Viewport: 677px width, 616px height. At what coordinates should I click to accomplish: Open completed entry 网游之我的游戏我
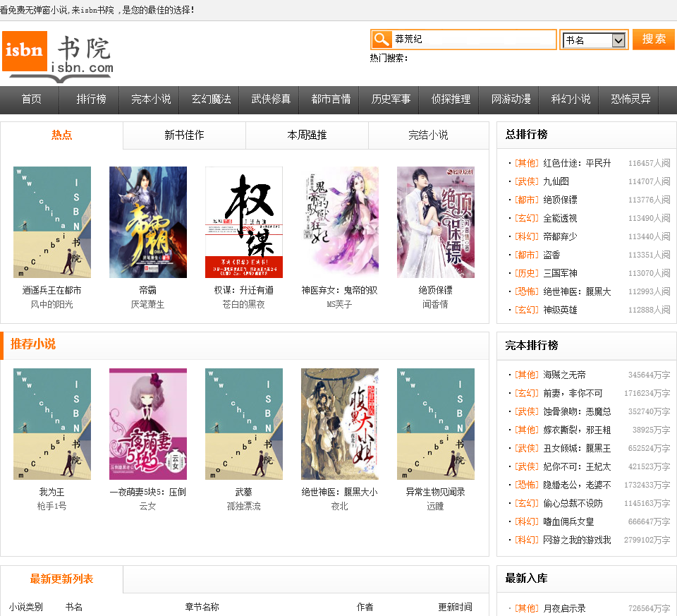(x=577, y=540)
